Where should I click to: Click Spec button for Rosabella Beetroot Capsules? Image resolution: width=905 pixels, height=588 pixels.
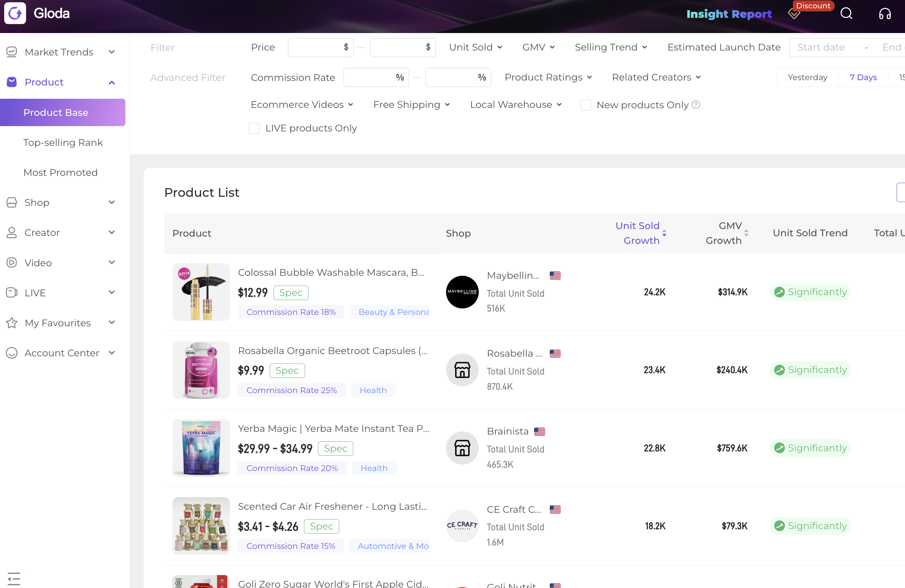click(x=287, y=371)
